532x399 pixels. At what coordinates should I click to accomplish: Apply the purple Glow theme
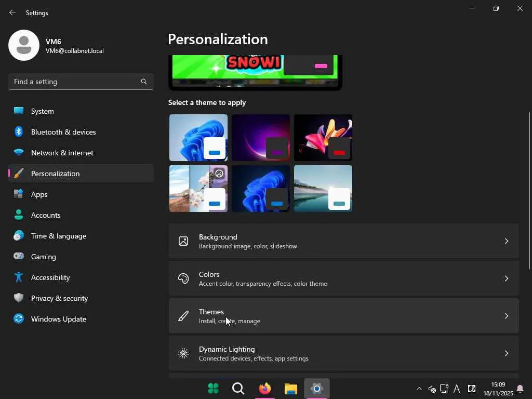tap(261, 137)
